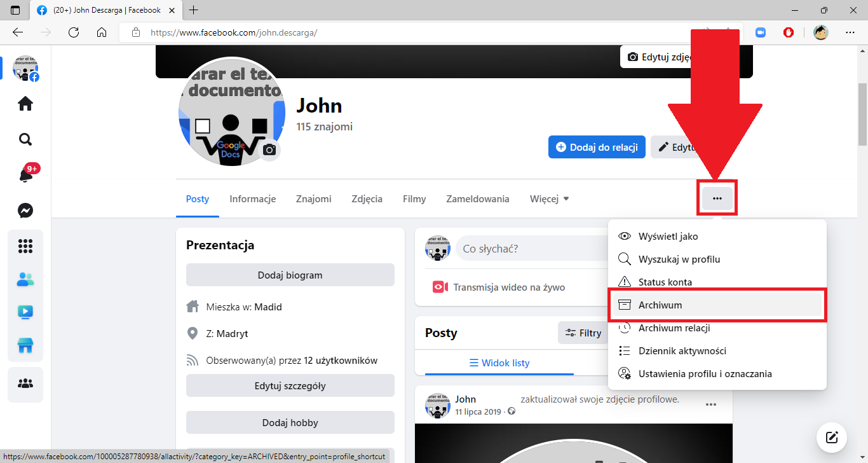Open notifications bell with 9+ badge
Viewport: 868px width, 463px height.
(25, 175)
